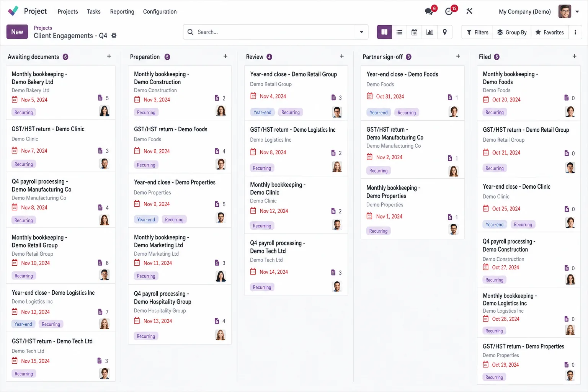Open the Group By dropdown
Screen dimensions: 588x392
pyautogui.click(x=512, y=32)
